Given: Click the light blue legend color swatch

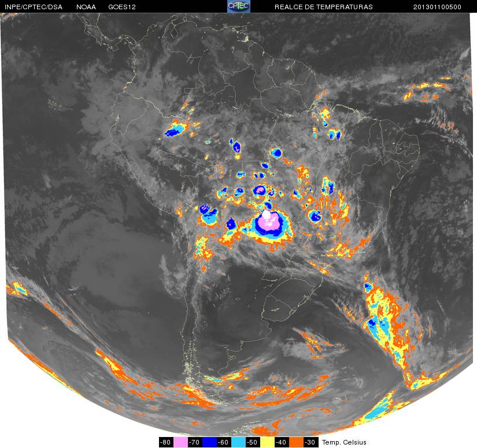Looking at the screenshot, I should [238, 442].
